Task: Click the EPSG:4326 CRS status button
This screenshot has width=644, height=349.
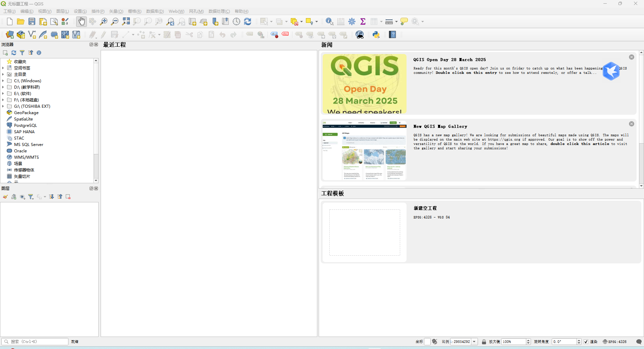Action: pos(615,342)
